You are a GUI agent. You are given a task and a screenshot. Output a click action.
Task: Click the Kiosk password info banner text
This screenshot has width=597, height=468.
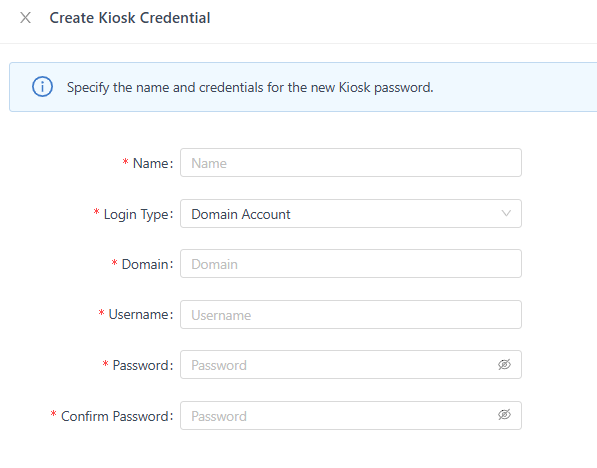tap(250, 88)
